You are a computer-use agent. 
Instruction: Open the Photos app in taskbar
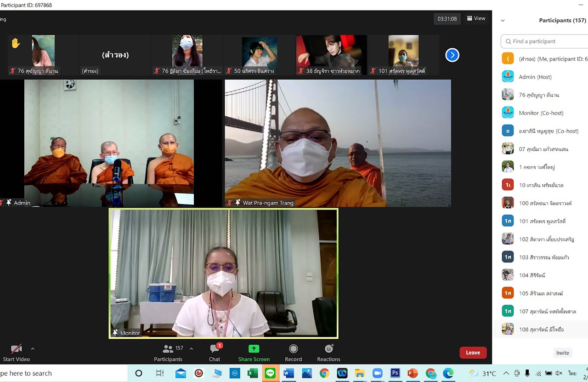[x=306, y=373]
